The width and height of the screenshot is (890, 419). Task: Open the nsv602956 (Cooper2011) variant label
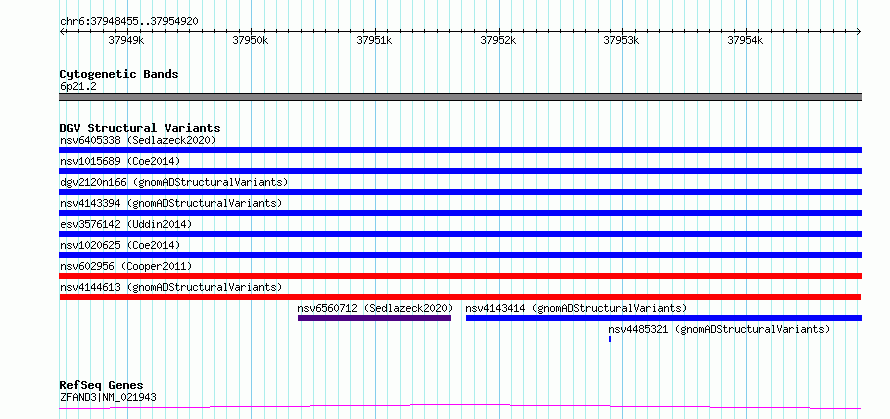(126, 266)
